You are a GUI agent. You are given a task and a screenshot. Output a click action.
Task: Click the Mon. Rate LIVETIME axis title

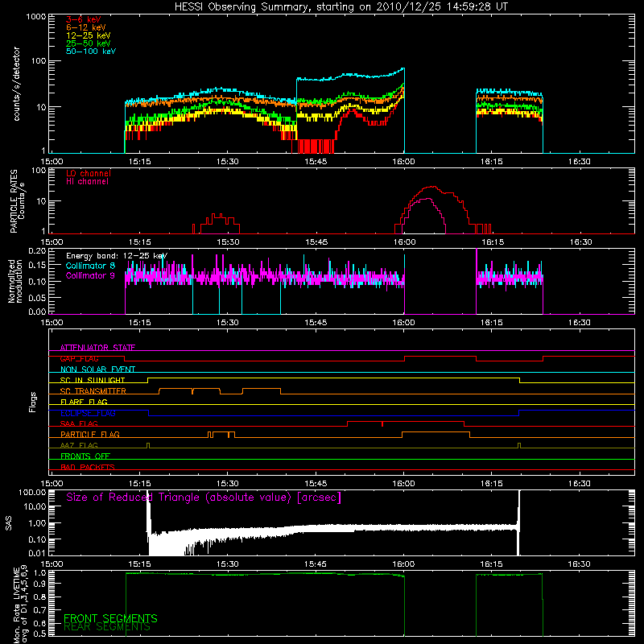click(x=21, y=604)
